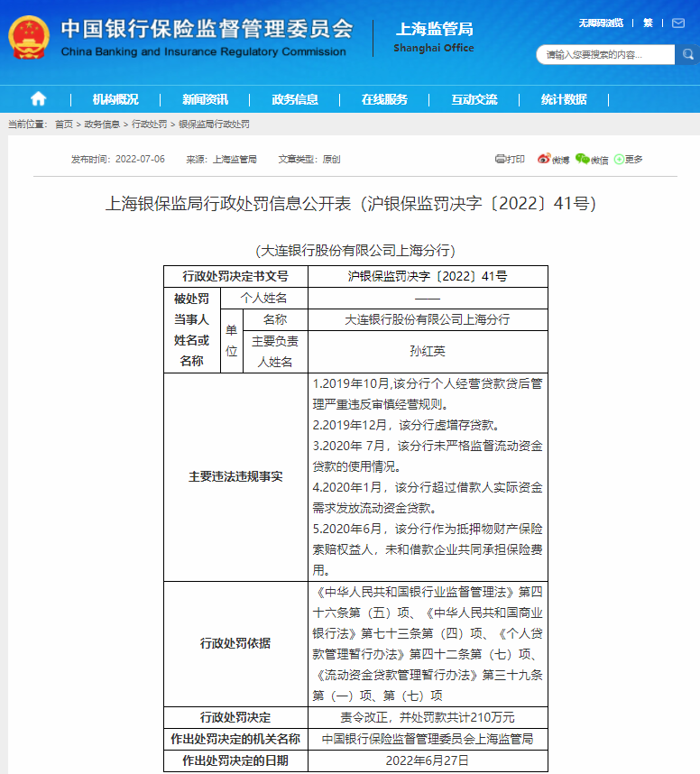
Task: Open the mail envelope icon in header
Action: point(680,23)
